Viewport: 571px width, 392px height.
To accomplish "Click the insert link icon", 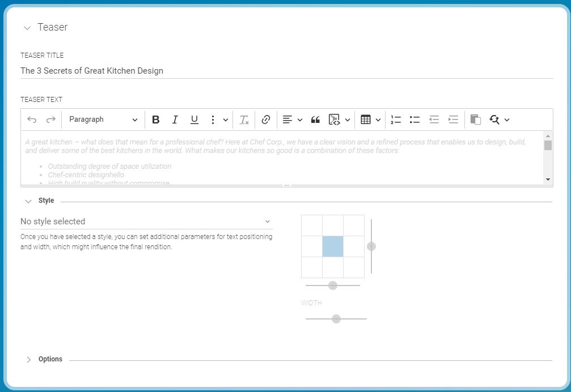I will pos(265,120).
